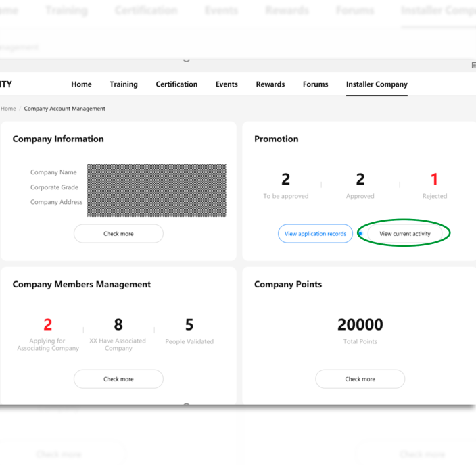This screenshot has height=465, width=476.
Task: Click the red Rejected count
Action: pyautogui.click(x=434, y=179)
